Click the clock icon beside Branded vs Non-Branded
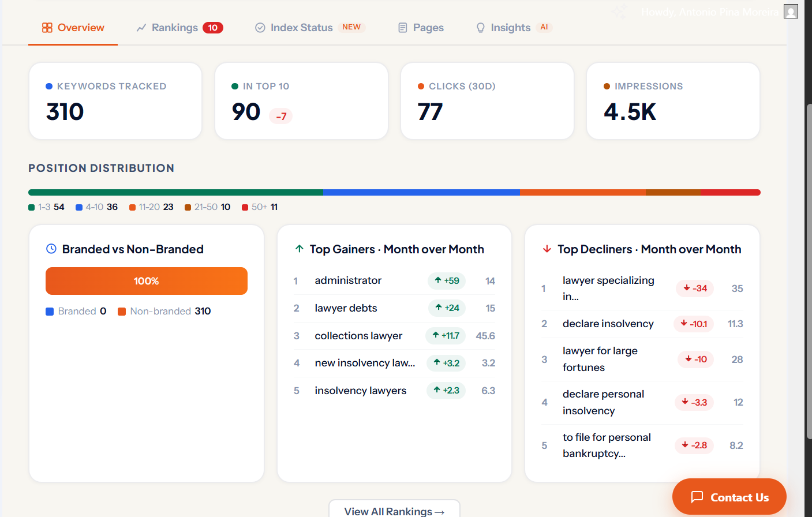Viewport: 812px width, 517px height. (x=51, y=249)
